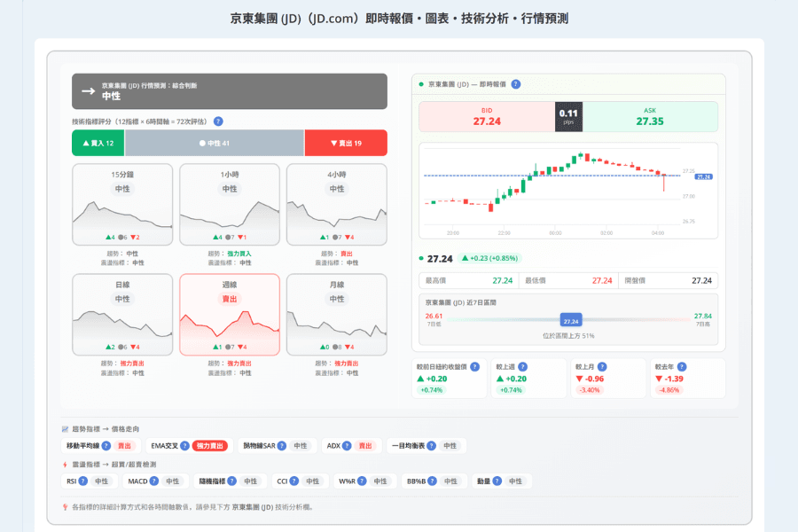
Task: Click the 賣出 badge for ADX
Action: point(365,445)
